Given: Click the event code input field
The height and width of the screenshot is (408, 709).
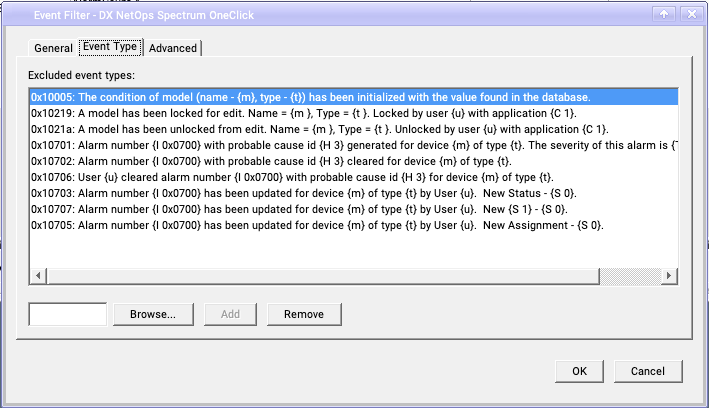Looking at the screenshot, I should pyautogui.click(x=68, y=314).
